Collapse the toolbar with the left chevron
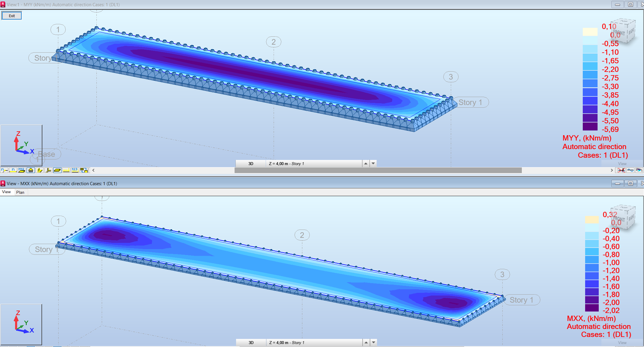Image resolution: width=644 pixels, height=347 pixels. tap(93, 170)
